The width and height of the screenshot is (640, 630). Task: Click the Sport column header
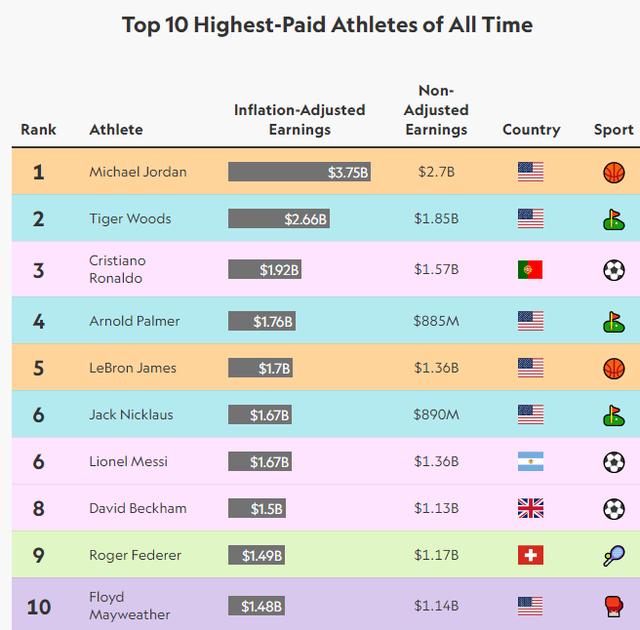(x=613, y=129)
